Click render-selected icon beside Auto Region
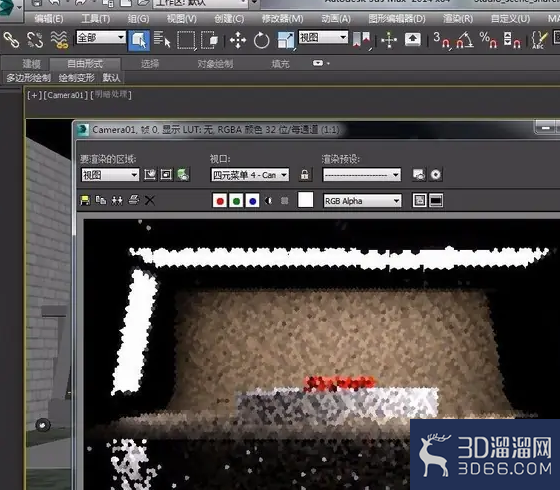The height and width of the screenshot is (490, 560). (x=183, y=175)
